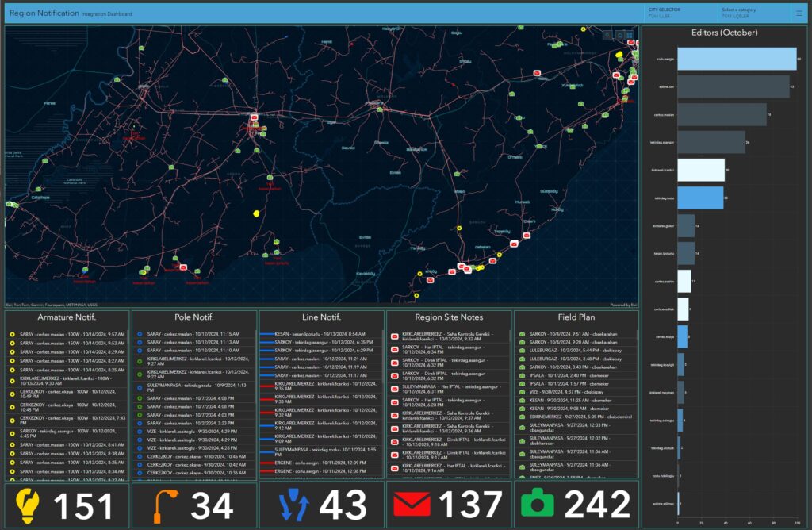The image size is (812, 530).
Task: Click blue circle icon of SARAY 11:15 AM pole row
Action: pos(140,334)
